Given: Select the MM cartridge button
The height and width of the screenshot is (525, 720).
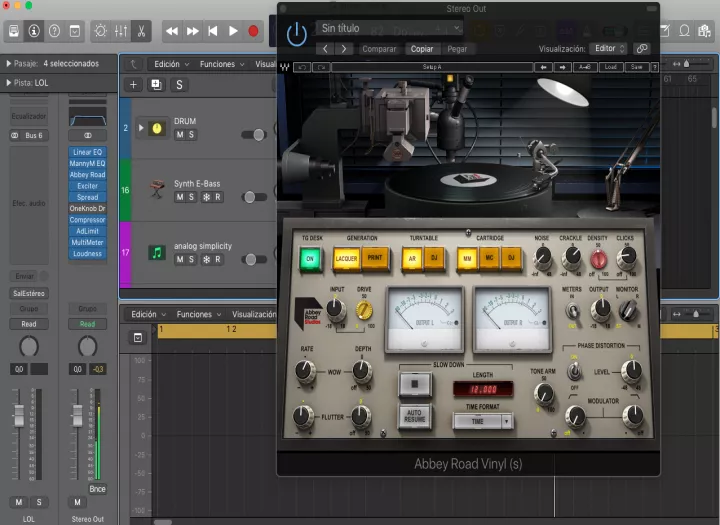Looking at the screenshot, I should click(467, 259).
